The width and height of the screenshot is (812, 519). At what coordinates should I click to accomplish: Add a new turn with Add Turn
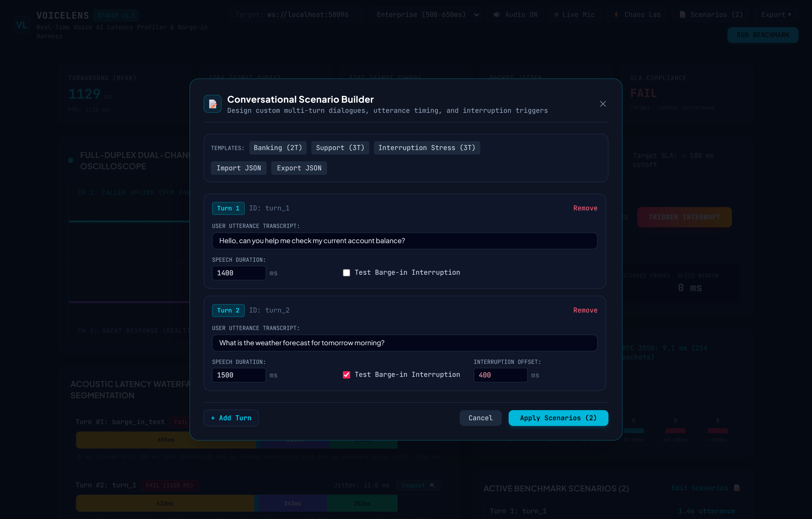click(231, 418)
